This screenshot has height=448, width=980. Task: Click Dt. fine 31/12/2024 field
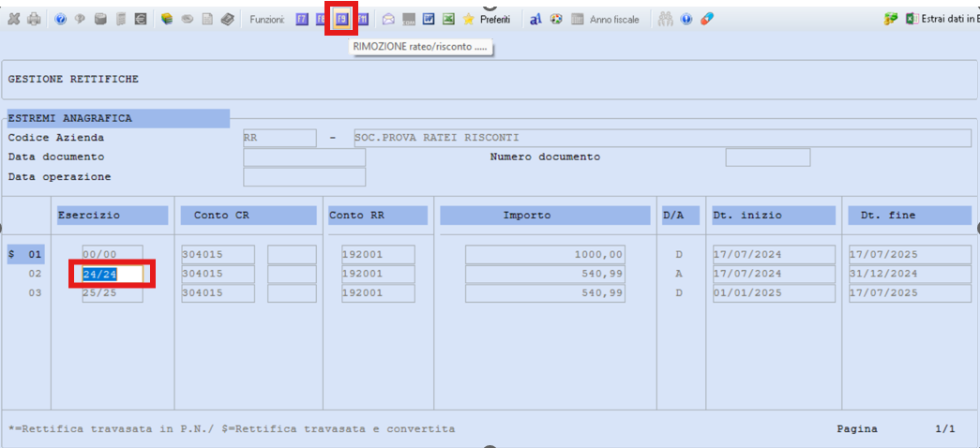point(910,274)
